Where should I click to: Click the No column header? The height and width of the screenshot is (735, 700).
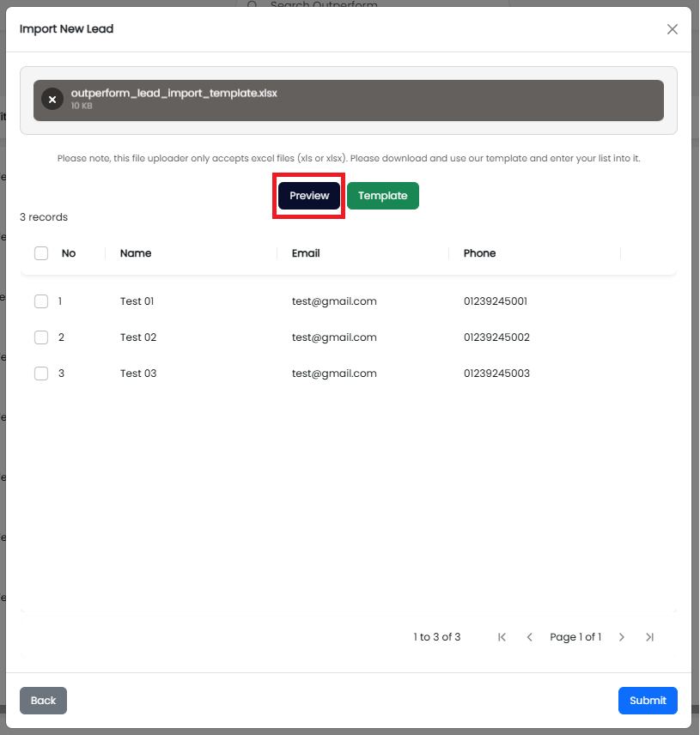click(x=69, y=253)
